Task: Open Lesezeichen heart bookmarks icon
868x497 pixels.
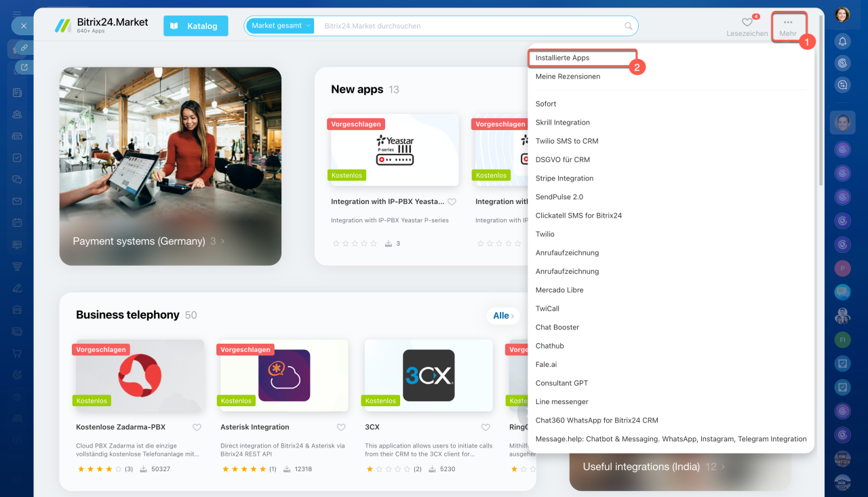Action: pos(747,22)
